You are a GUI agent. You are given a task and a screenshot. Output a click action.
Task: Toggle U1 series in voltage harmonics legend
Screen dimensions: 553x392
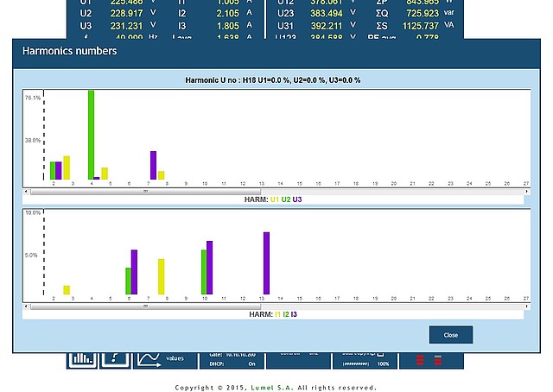coord(275,199)
